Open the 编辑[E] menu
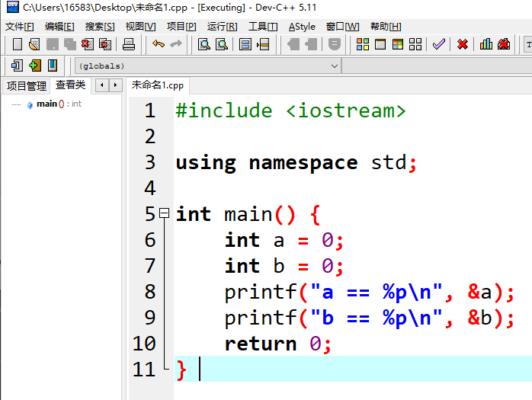The image size is (532, 400). click(x=59, y=27)
